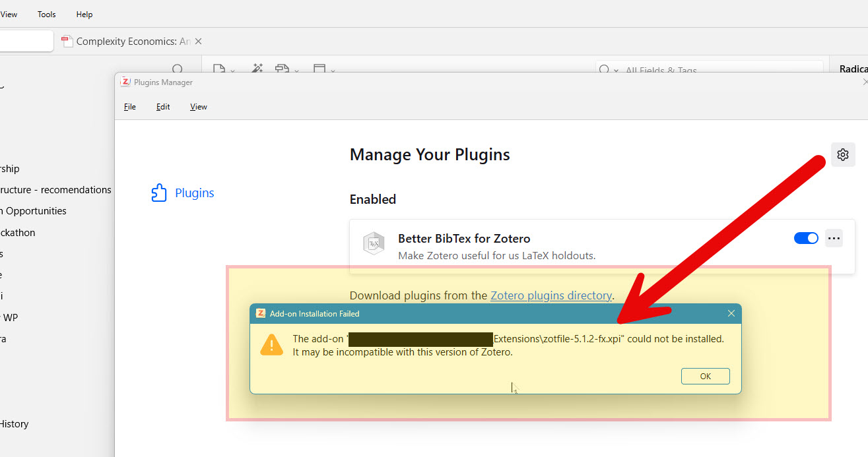Click the puzzle-piece Plugins icon
Image resolution: width=868 pixels, height=457 pixels.
tap(159, 193)
